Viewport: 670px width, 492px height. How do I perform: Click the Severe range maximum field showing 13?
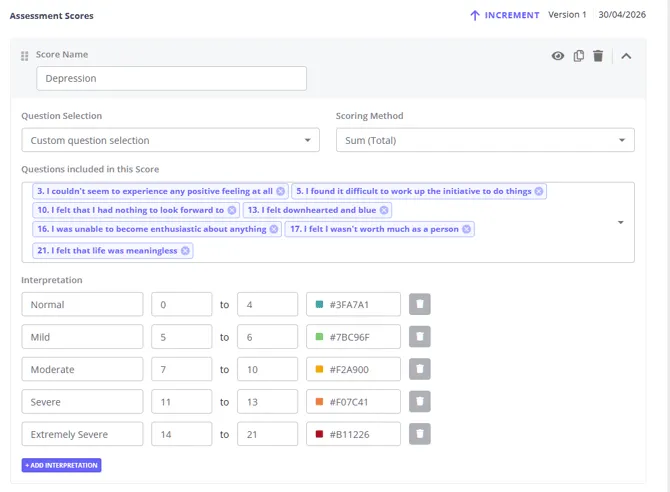(267, 402)
